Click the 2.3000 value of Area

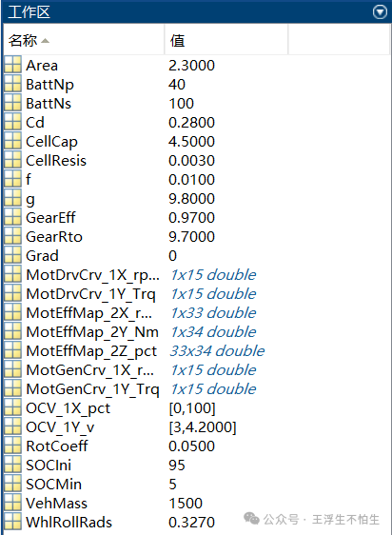[x=192, y=66]
